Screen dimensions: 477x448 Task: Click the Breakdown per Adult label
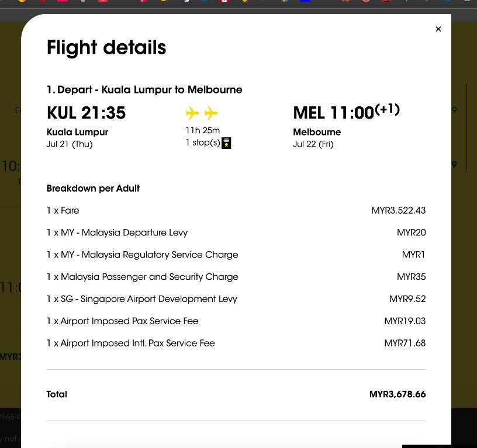coord(93,189)
